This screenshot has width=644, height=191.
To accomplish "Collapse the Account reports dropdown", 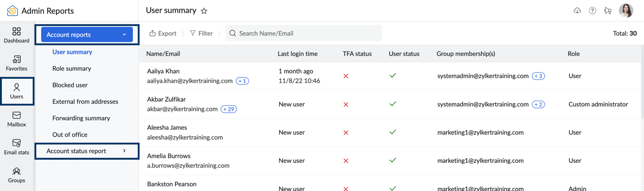I will coord(87,35).
